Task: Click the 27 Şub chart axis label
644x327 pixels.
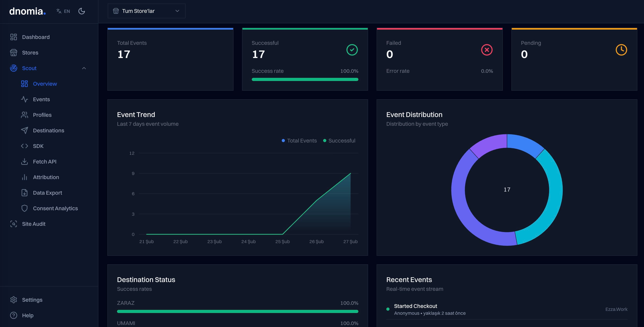Action: click(x=350, y=241)
